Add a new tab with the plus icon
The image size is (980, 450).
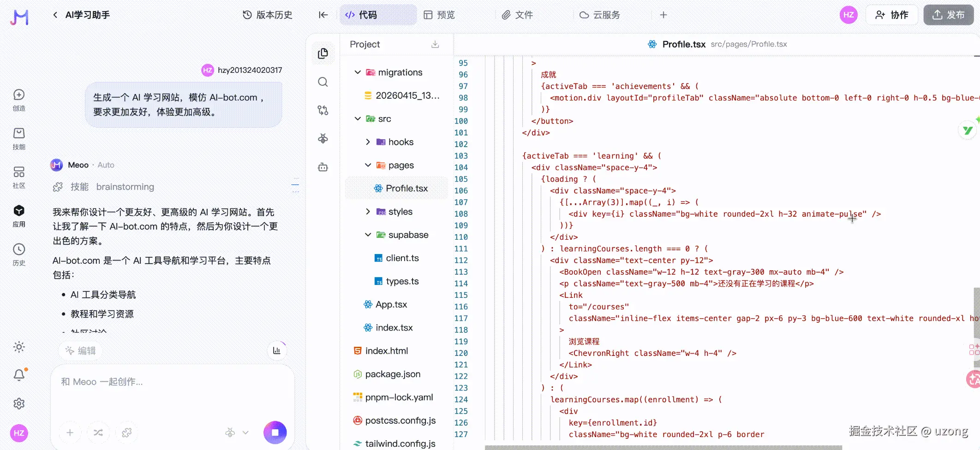[x=663, y=15]
